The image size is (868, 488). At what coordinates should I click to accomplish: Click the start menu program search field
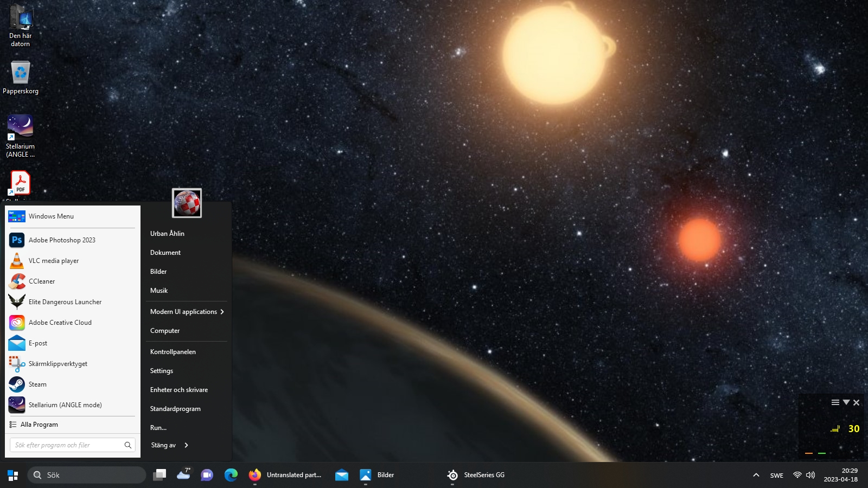73,445
